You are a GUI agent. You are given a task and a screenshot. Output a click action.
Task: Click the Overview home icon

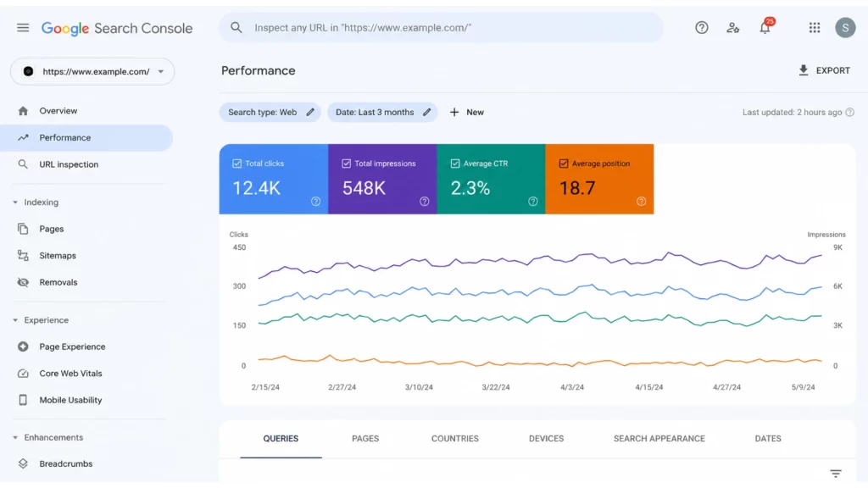pos(23,111)
